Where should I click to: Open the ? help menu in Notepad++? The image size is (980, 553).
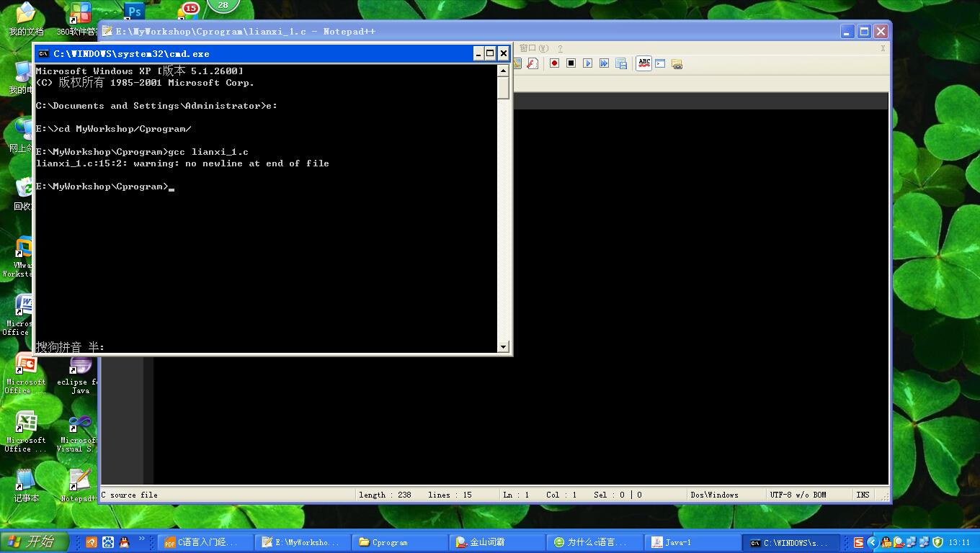560,48
